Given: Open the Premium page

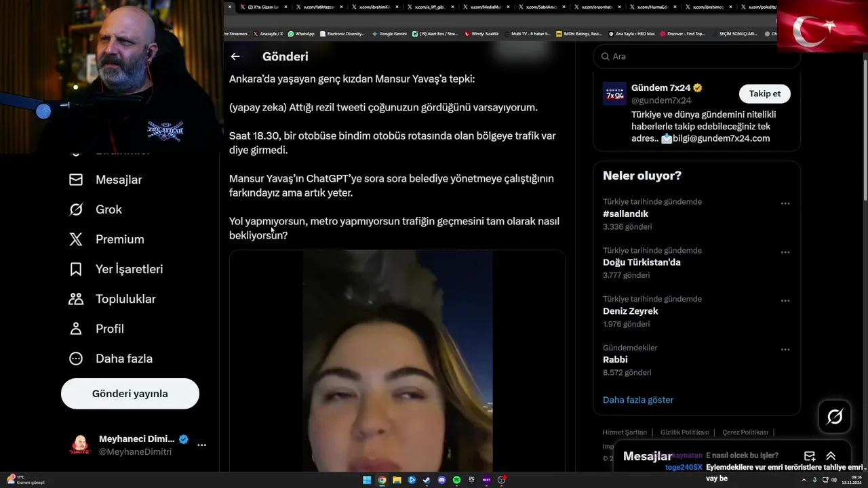Looking at the screenshot, I should (x=106, y=239).
